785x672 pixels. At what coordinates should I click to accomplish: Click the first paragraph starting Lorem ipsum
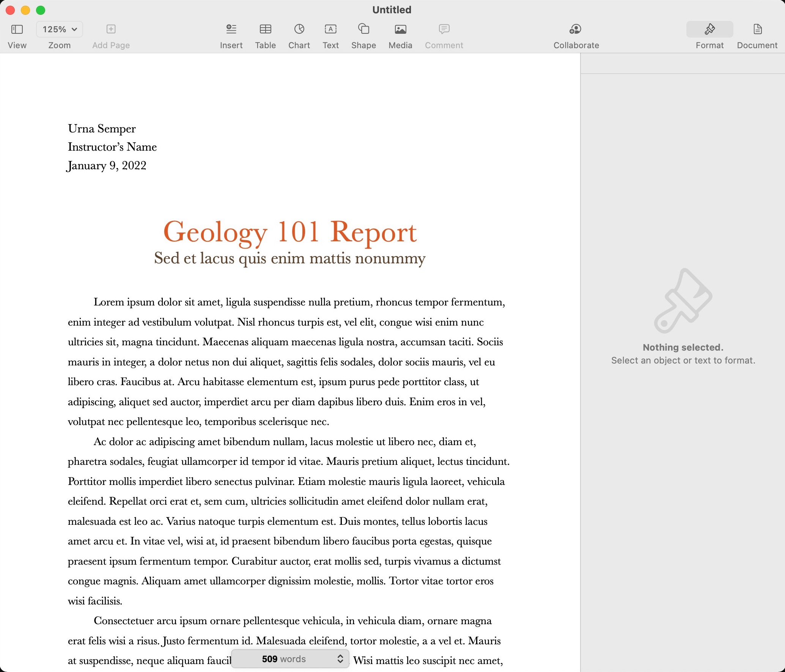coord(288,362)
